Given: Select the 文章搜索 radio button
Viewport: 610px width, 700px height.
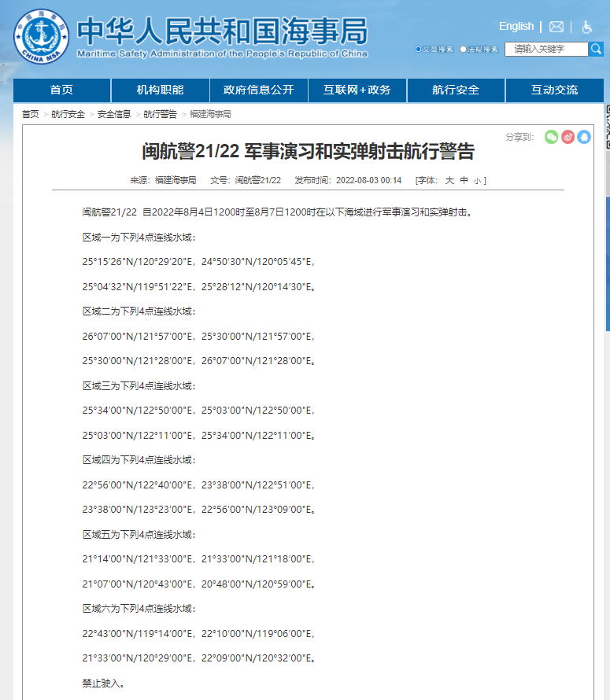Looking at the screenshot, I should pos(419,50).
